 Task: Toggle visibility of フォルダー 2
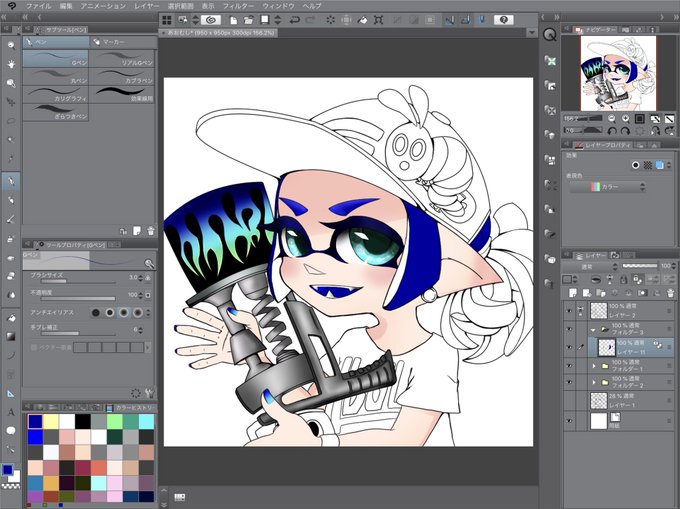pyautogui.click(x=569, y=382)
